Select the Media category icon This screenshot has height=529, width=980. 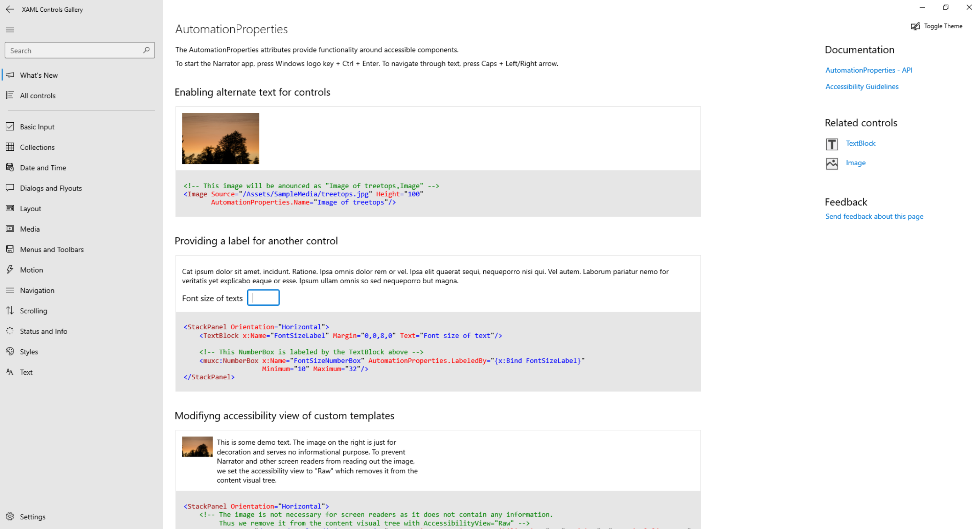point(10,229)
